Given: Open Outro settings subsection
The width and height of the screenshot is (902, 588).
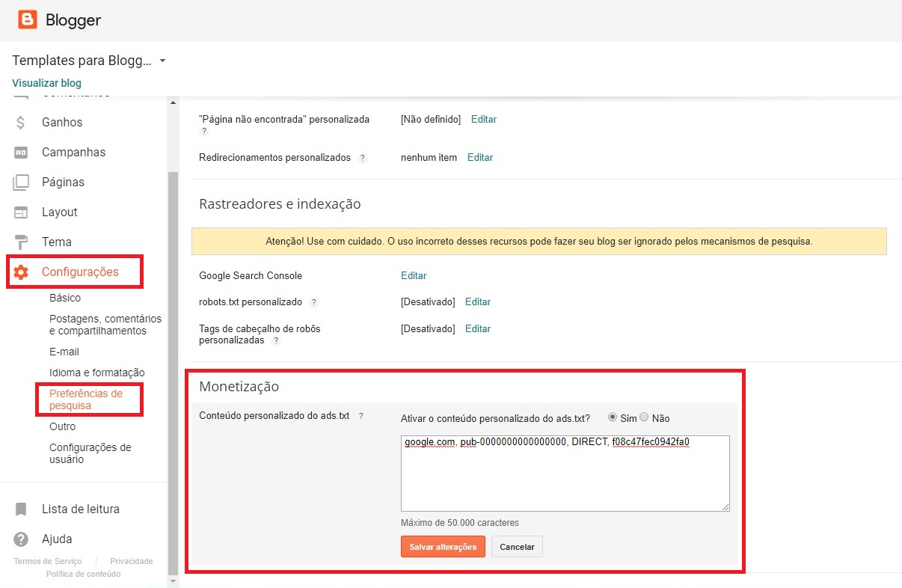Looking at the screenshot, I should (63, 426).
